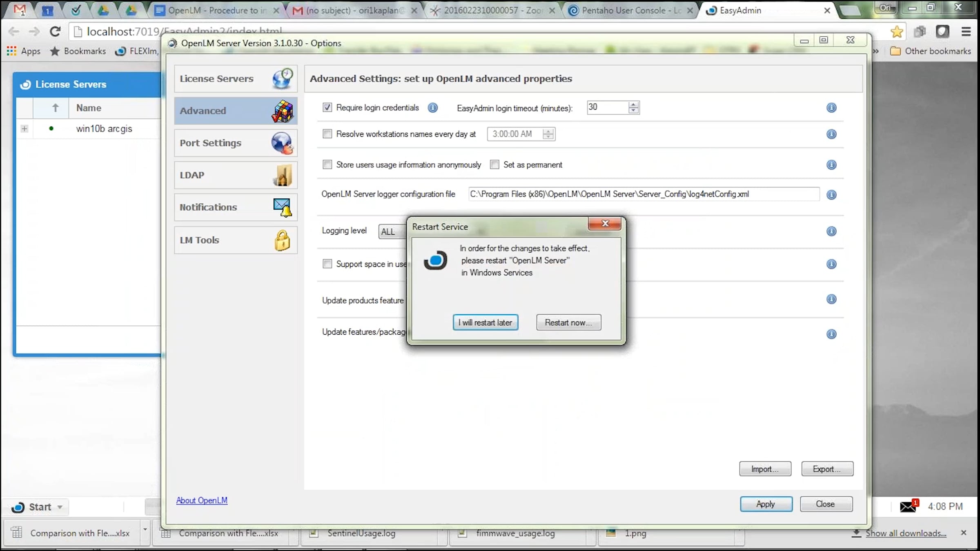
Task: Open the LM Tools tab
Action: 236,240
